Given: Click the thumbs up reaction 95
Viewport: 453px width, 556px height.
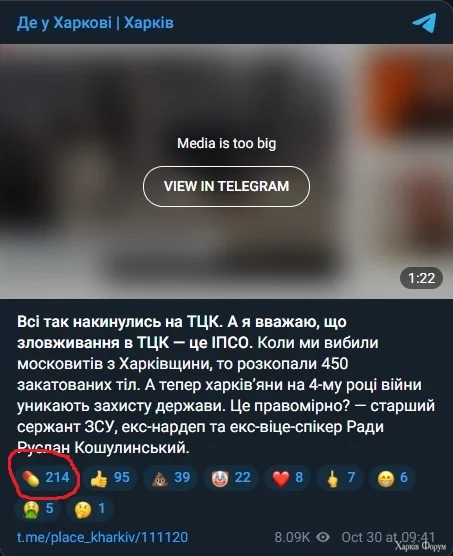Looking at the screenshot, I should click(x=110, y=478).
